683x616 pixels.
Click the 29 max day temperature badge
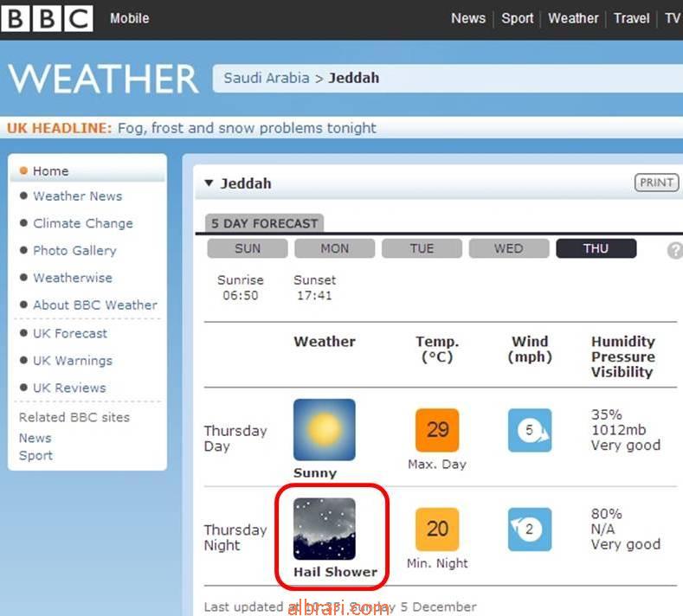437,430
